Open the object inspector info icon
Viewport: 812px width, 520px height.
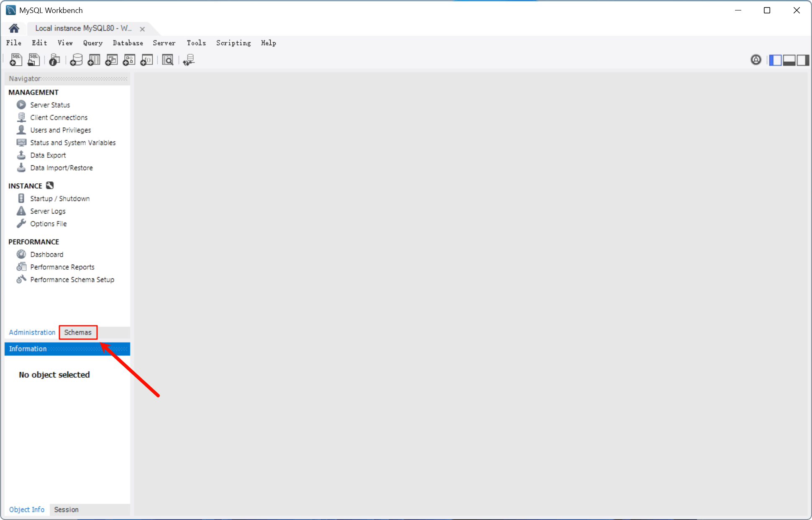click(54, 60)
